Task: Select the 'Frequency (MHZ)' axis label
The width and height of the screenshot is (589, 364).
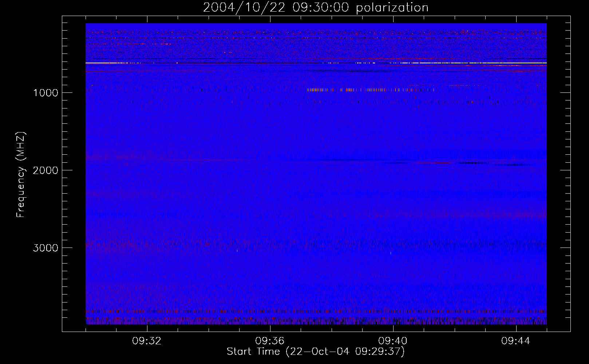Action: click(x=21, y=175)
